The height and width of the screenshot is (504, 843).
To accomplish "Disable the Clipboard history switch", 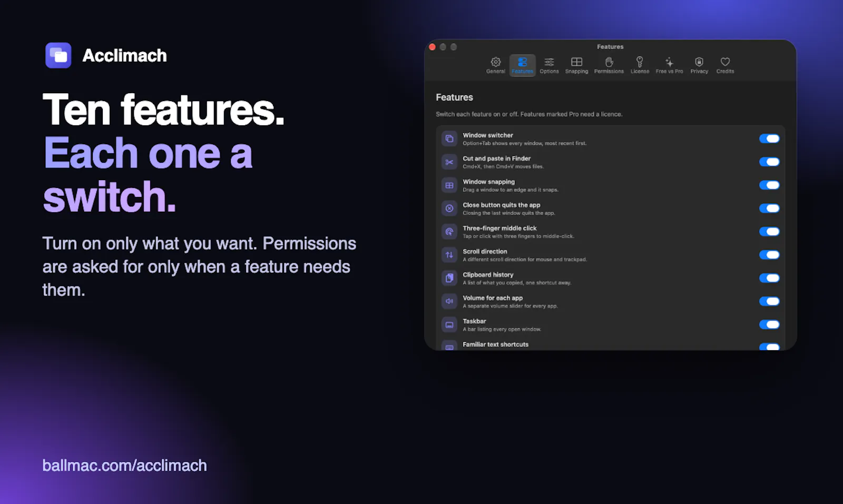I will [x=769, y=278].
